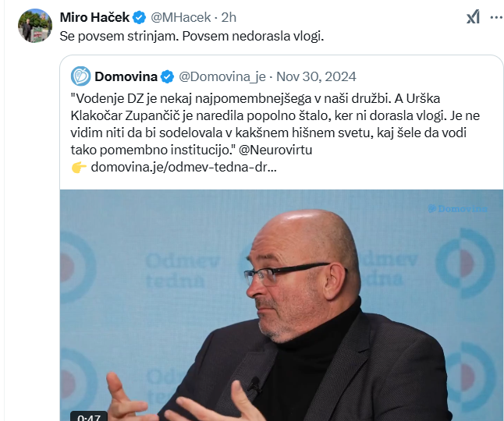
Task: Follow the domovina.je/odmev-tedna link
Action: pyautogui.click(x=183, y=168)
